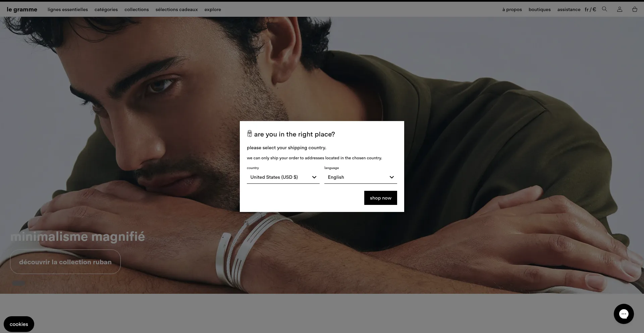Expand the language dropdown showing English
Viewport: 644px width, 333px height.
(361, 177)
